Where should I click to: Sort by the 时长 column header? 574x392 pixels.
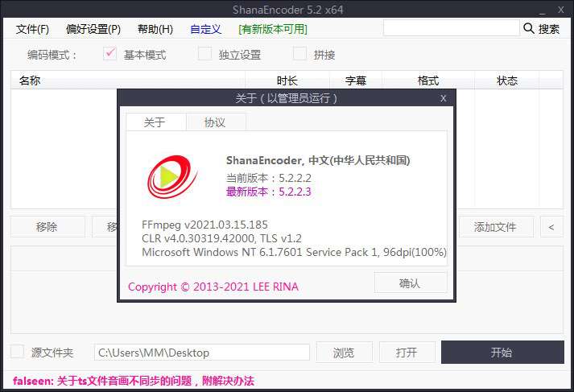click(x=287, y=80)
